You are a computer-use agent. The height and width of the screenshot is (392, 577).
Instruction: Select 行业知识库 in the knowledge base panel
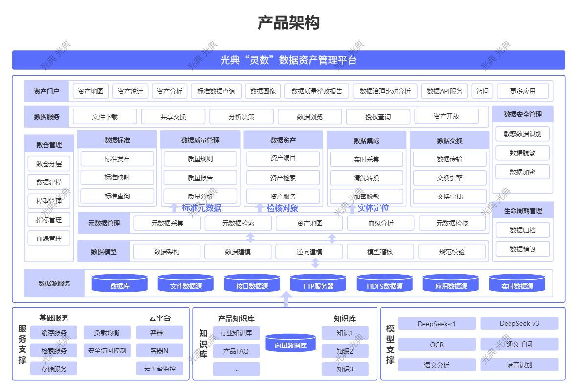point(236,333)
